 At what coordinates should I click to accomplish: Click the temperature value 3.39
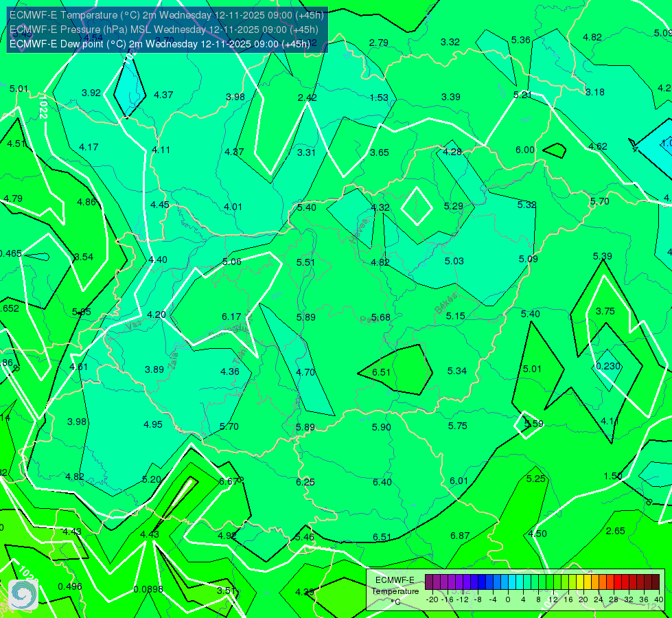coord(451,97)
